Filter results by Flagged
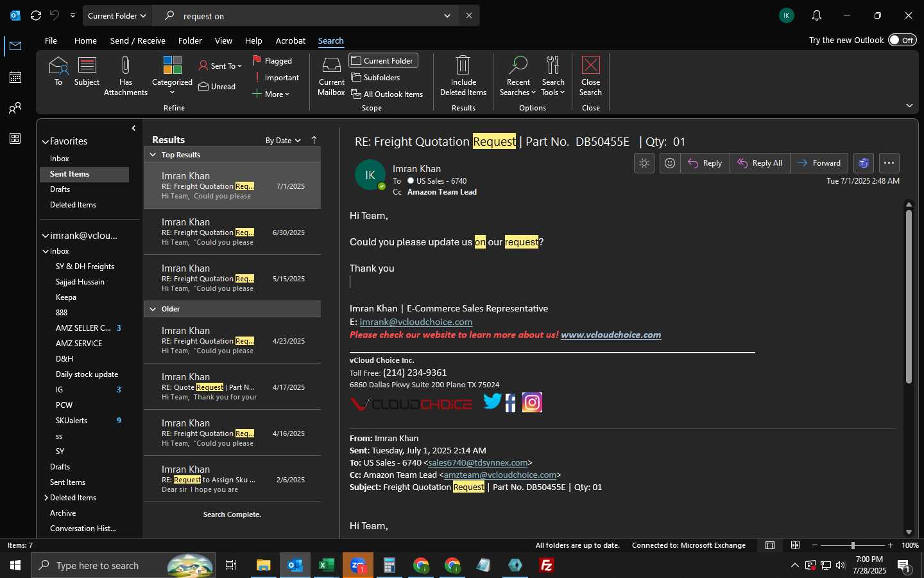Screen dimensions: 924x578 pyautogui.click(x=273, y=60)
